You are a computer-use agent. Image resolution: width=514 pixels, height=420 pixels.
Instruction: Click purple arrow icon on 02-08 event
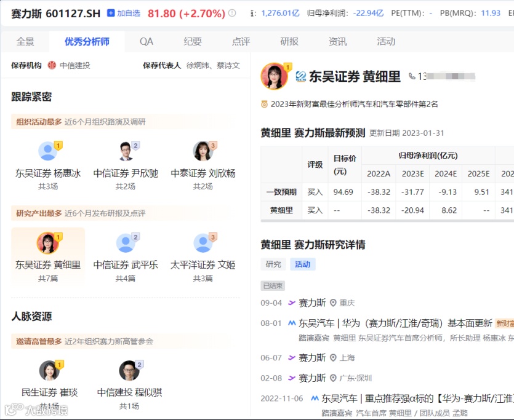click(x=292, y=378)
